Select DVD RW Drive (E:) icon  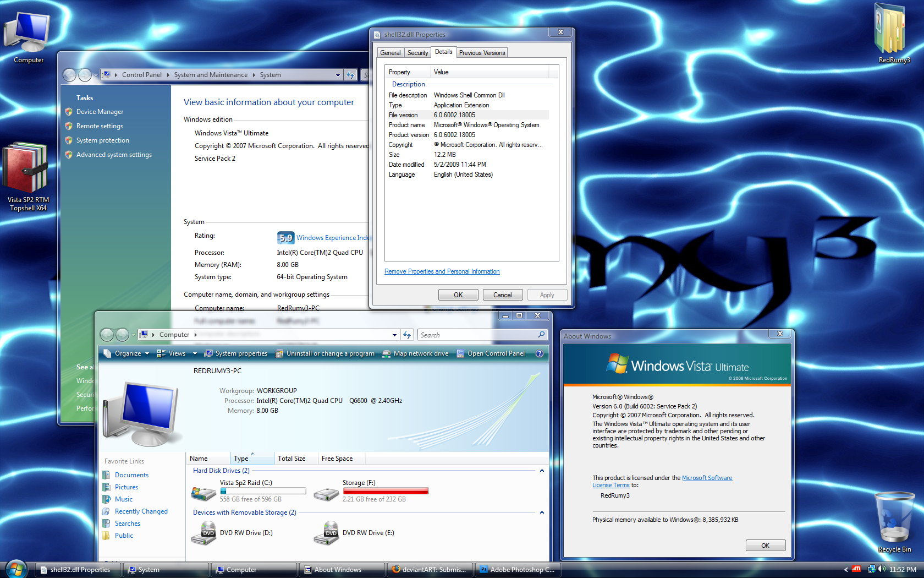pos(326,533)
